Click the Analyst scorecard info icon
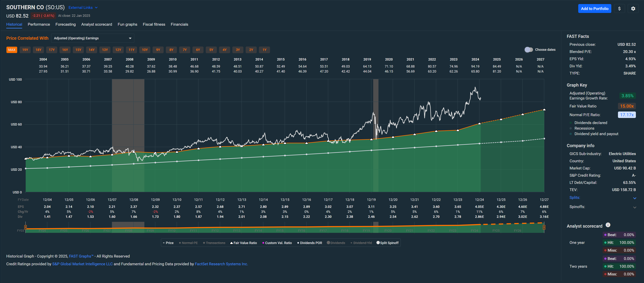The width and height of the screenshot is (644, 283). click(608, 225)
